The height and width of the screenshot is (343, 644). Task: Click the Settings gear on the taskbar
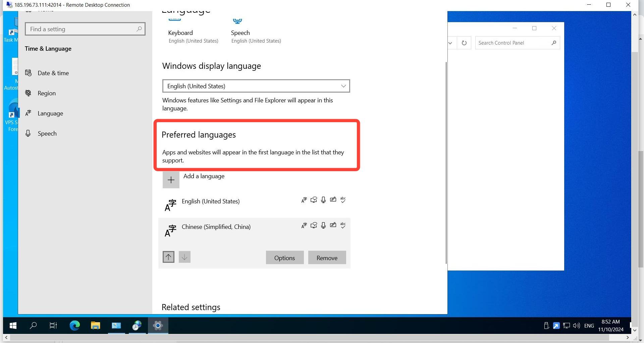point(158,326)
